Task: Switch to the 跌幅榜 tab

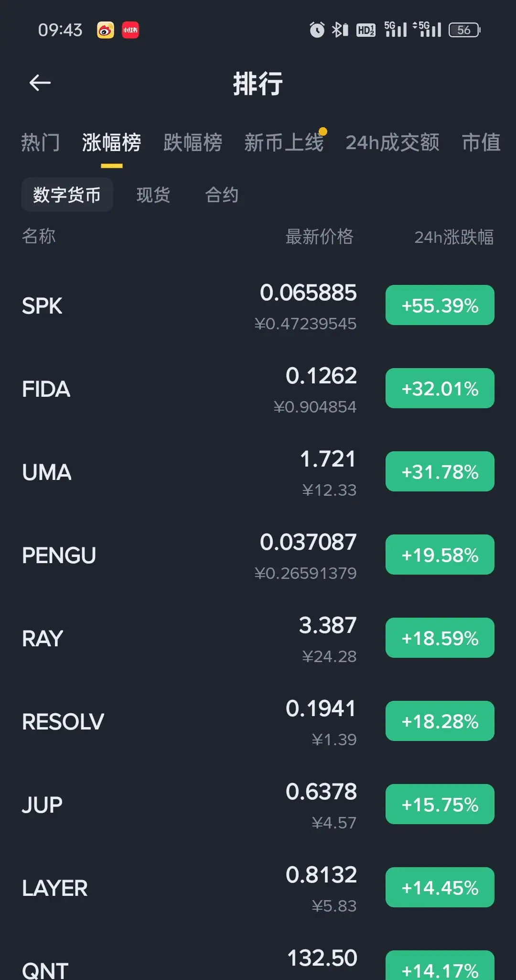Action: (193, 142)
